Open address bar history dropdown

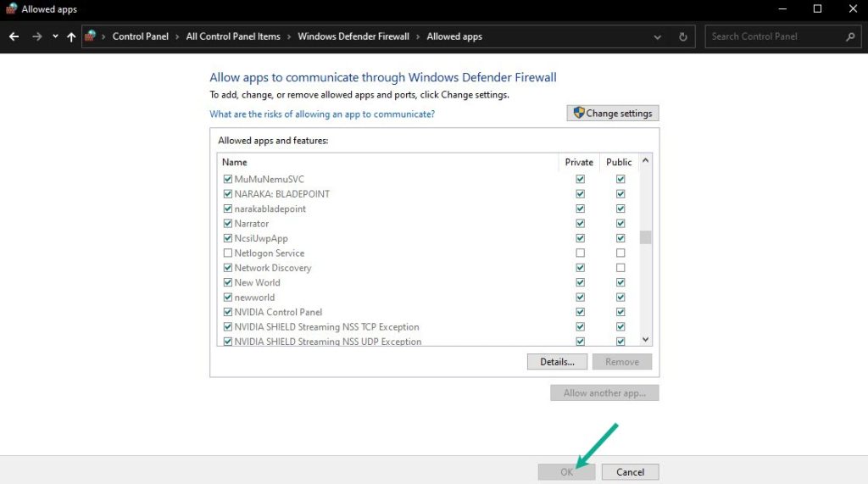pyautogui.click(x=657, y=37)
